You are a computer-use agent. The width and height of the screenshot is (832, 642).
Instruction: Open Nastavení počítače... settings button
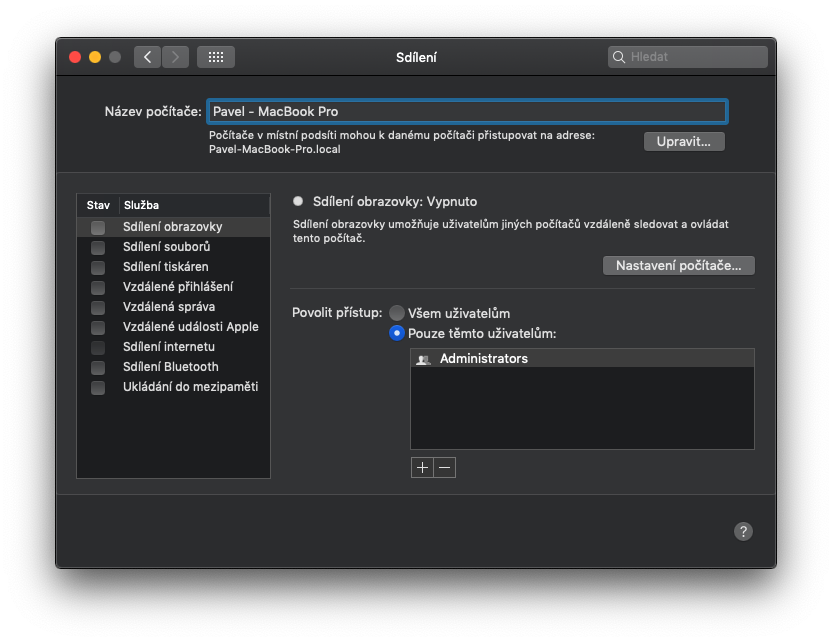[679, 265]
